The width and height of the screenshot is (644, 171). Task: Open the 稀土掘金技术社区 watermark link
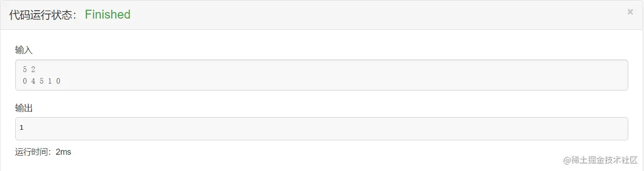[x=604, y=160]
